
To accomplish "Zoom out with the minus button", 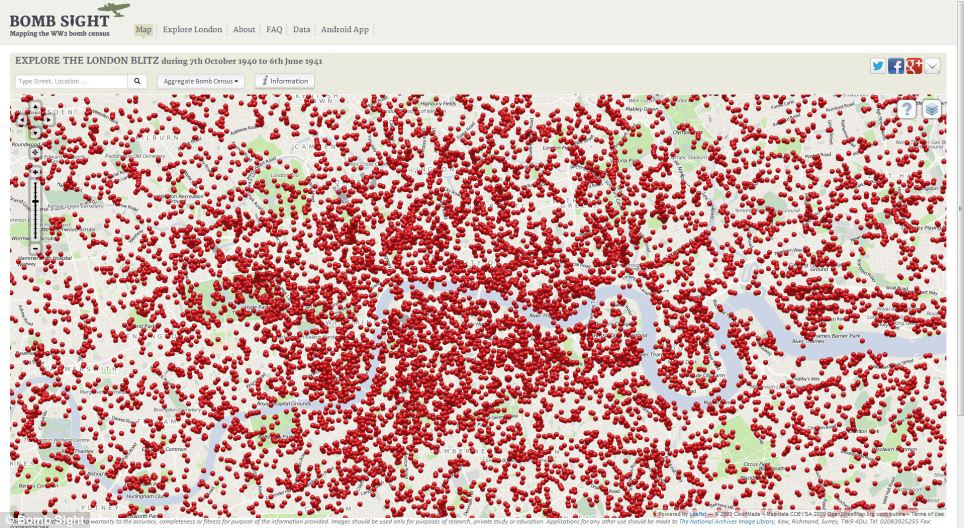I will pyautogui.click(x=35, y=248).
